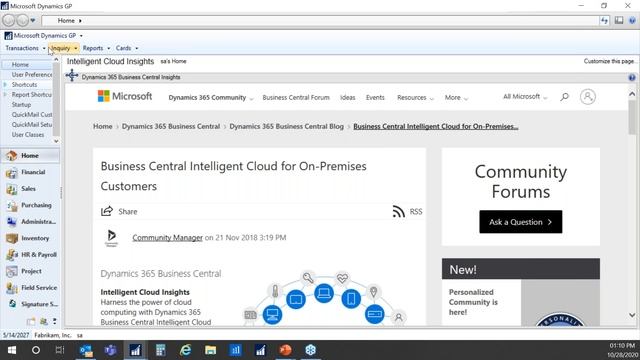The width and height of the screenshot is (640, 360).
Task: Open the Purchasing module icon
Action: pyautogui.click(x=11, y=205)
